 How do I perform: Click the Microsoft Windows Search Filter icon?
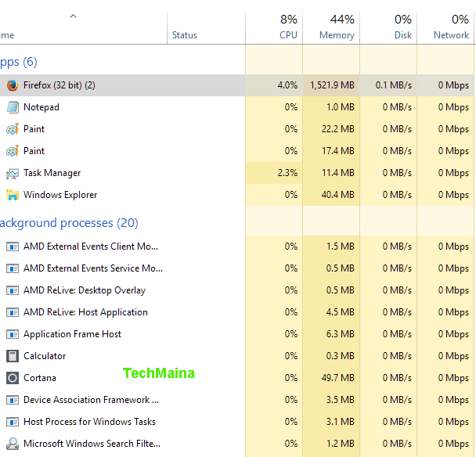(13, 444)
